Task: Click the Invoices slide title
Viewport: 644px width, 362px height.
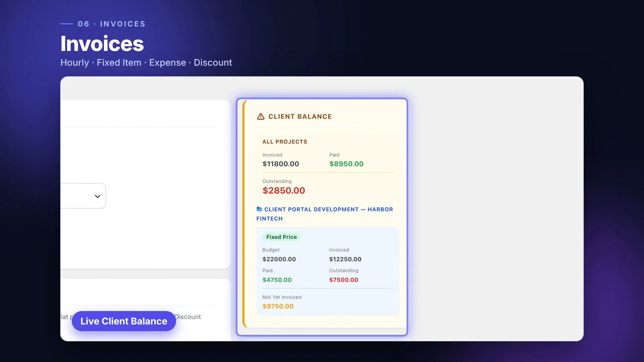Action: point(102,44)
